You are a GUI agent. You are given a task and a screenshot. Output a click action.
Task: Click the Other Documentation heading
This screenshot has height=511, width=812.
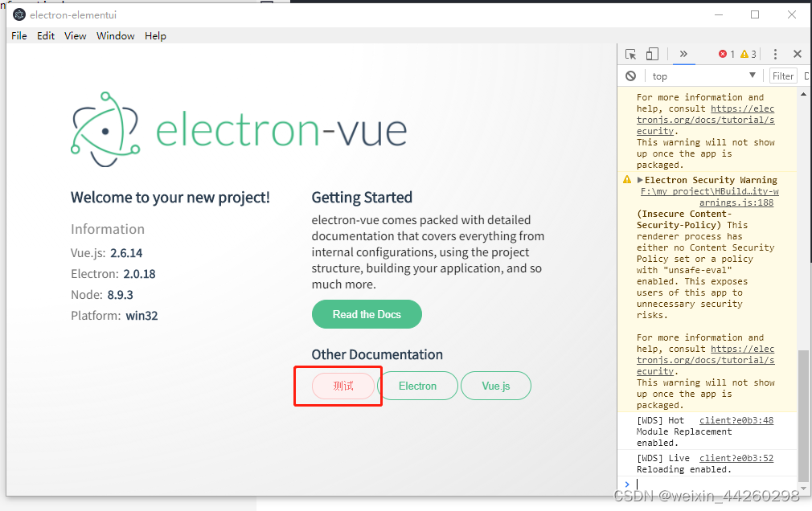[x=377, y=354]
